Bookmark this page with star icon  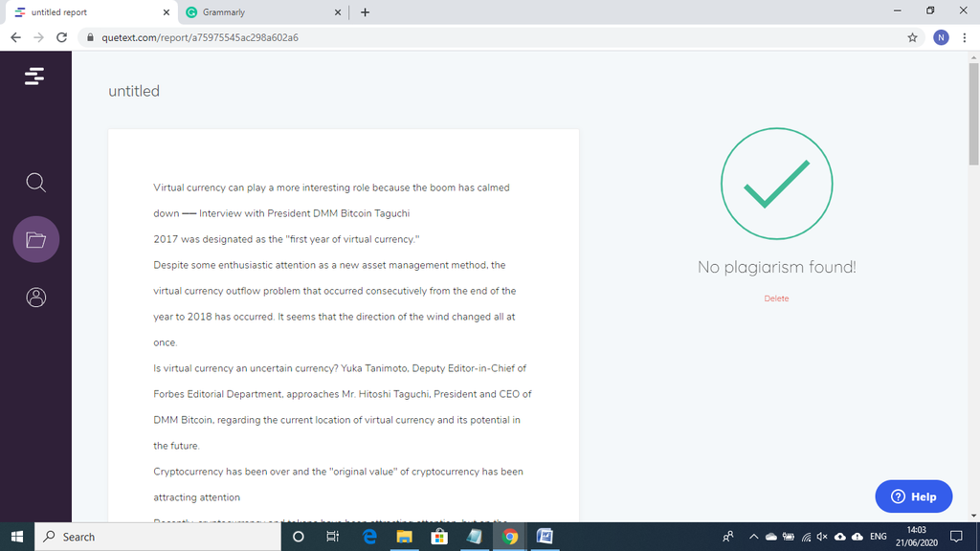click(912, 37)
